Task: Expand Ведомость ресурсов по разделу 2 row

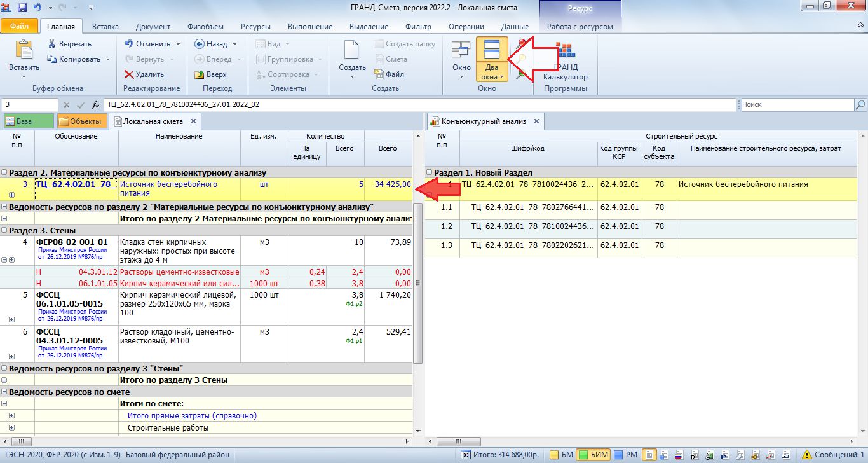Action: [4, 207]
